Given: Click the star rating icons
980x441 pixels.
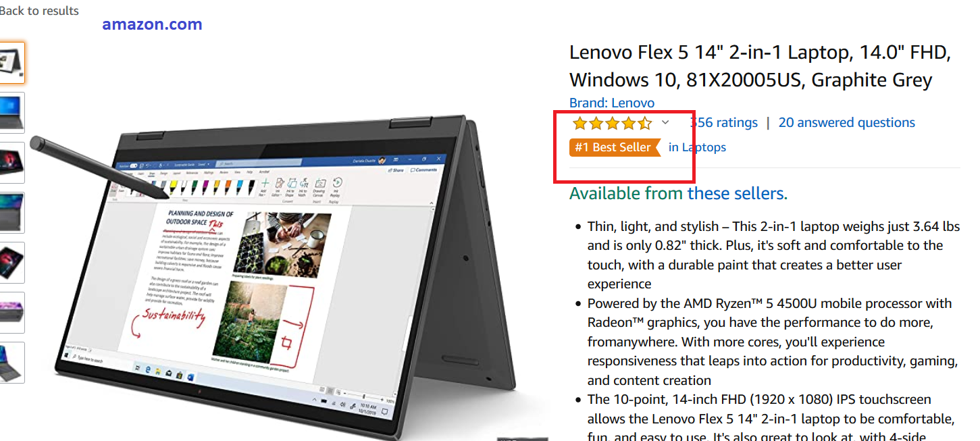Looking at the screenshot, I should (x=612, y=123).
